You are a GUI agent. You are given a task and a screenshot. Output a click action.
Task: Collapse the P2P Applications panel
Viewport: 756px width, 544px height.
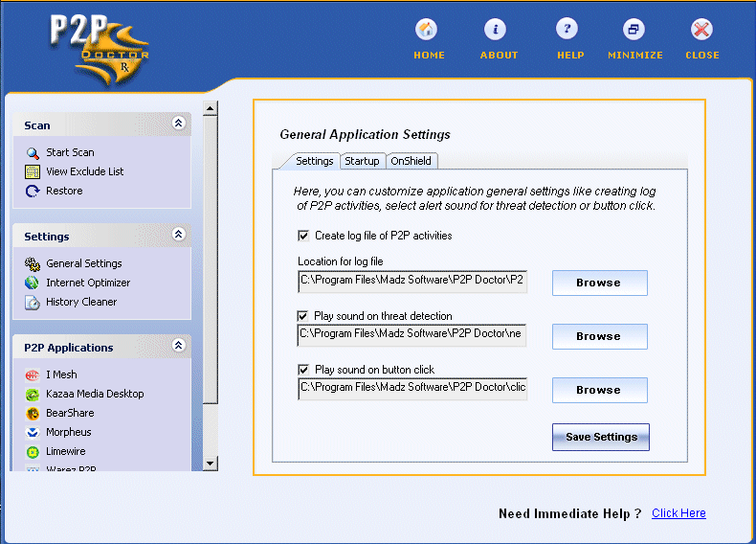point(178,345)
